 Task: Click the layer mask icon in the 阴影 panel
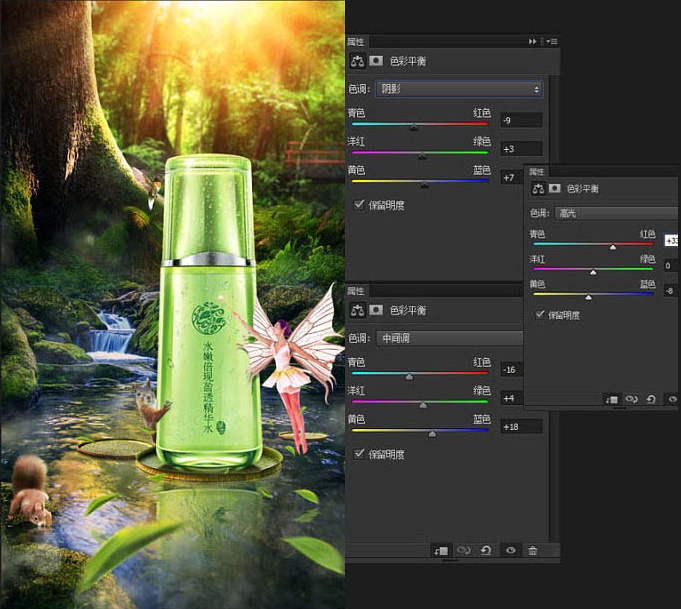(x=376, y=61)
